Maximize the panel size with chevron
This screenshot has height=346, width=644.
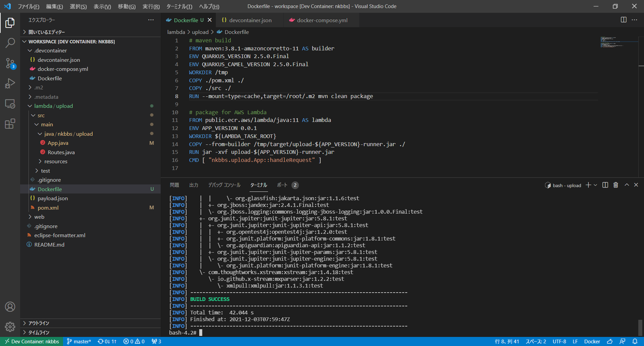pos(626,185)
